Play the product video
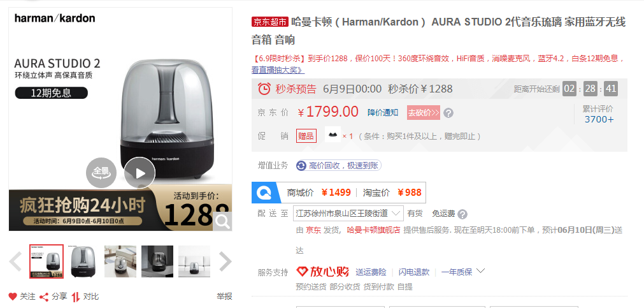Screen dimensions: 644x308 click(140, 173)
